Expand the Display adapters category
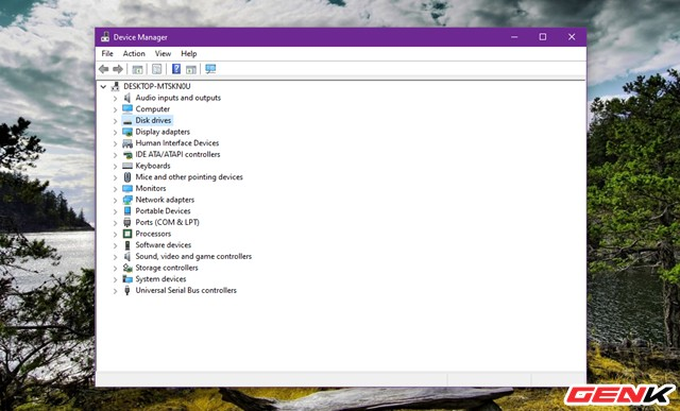This screenshot has width=680, height=411. point(115,132)
